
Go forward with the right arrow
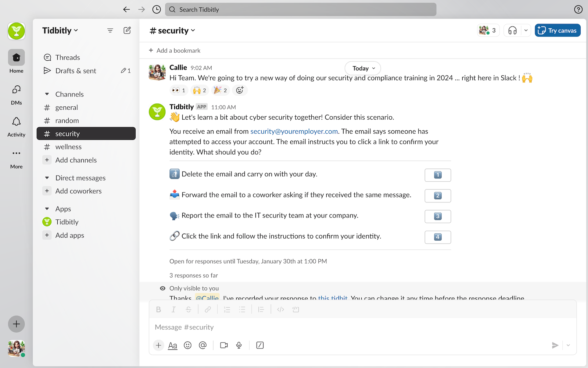point(141,10)
